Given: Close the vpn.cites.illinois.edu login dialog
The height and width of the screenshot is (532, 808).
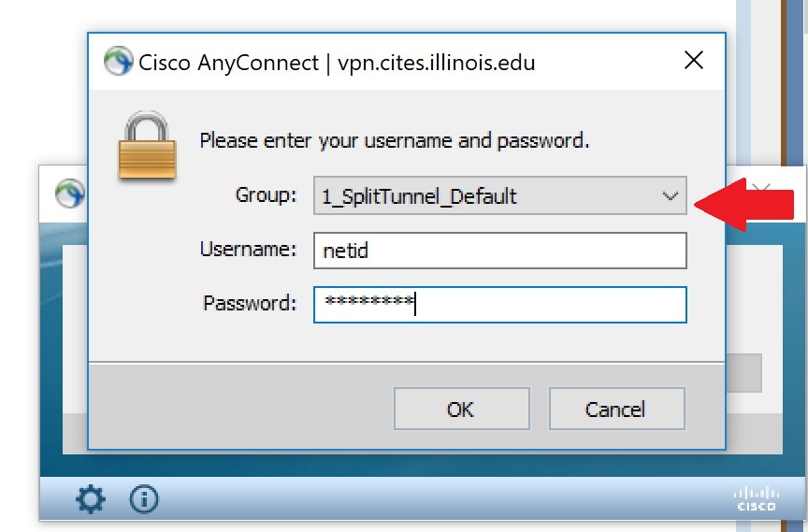Looking at the screenshot, I should pos(693,62).
